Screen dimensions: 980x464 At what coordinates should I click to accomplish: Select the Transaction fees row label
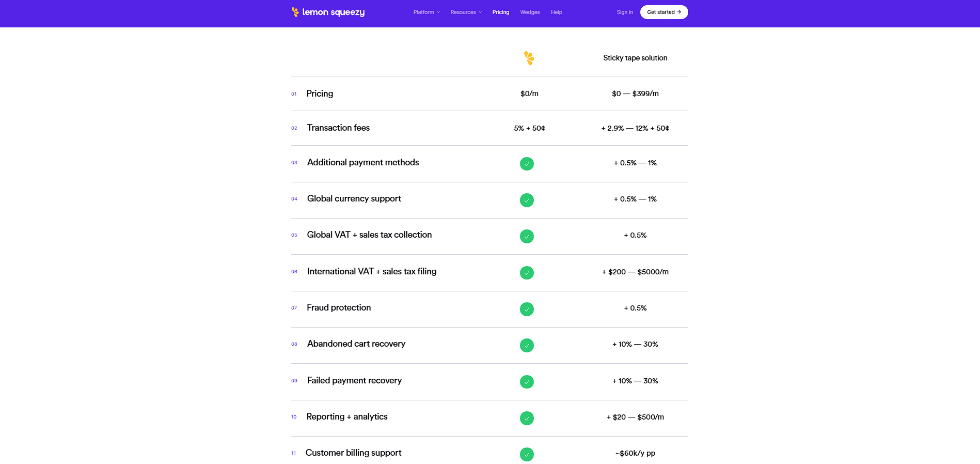coord(338,128)
